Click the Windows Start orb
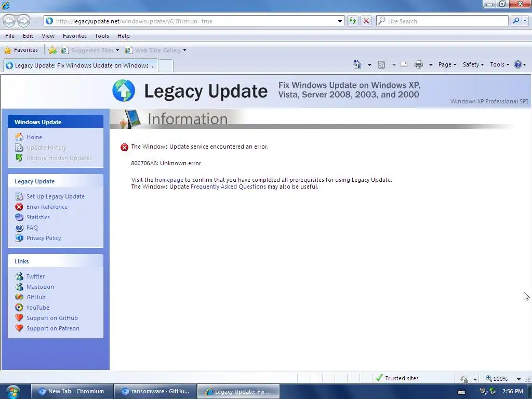 pos(12,392)
